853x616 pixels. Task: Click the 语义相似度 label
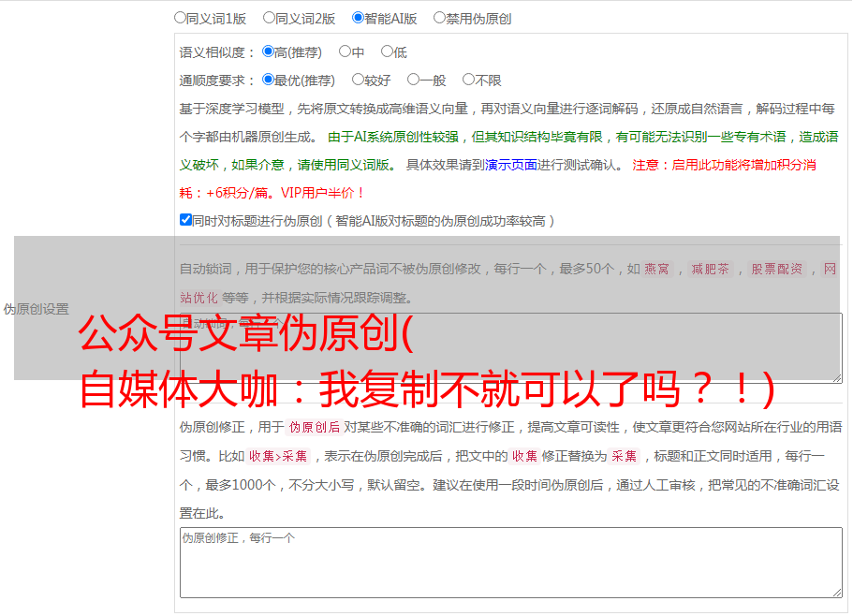coord(216,52)
